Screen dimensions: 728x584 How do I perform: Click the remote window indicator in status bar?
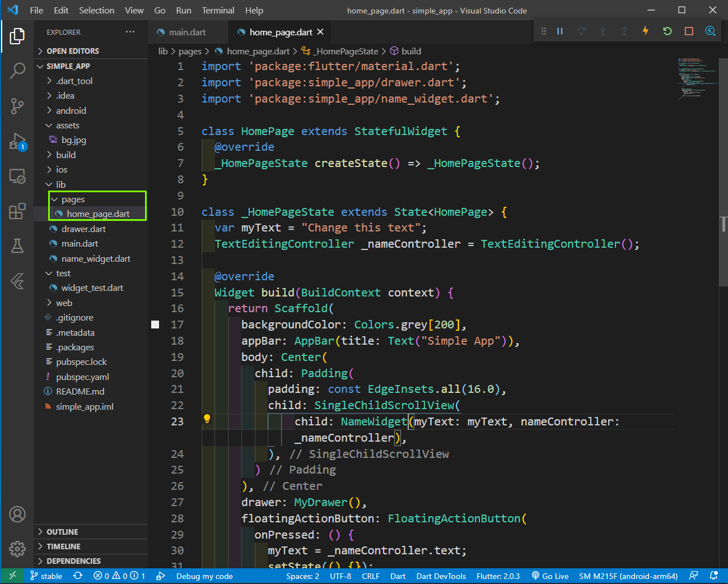coord(12,576)
